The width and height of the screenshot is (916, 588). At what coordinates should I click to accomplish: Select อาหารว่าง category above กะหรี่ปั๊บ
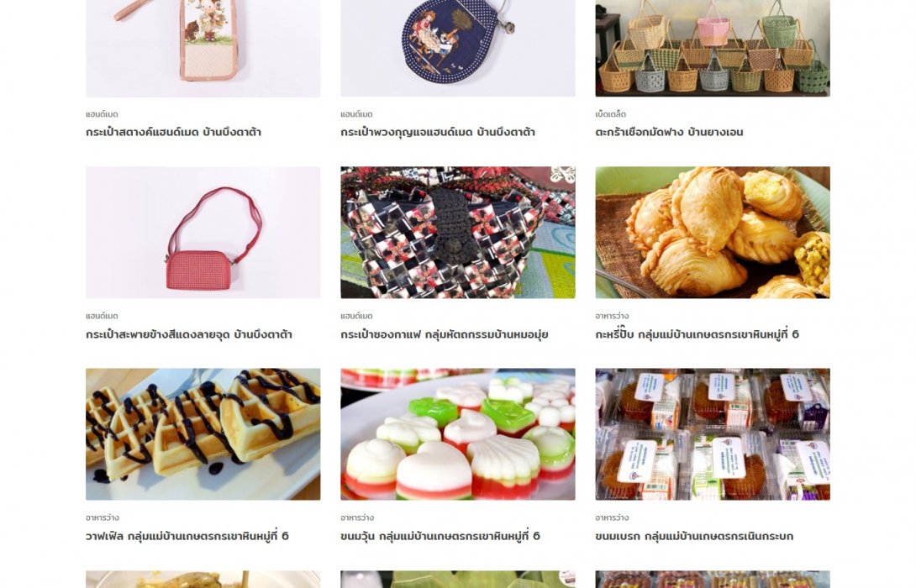[612, 316]
